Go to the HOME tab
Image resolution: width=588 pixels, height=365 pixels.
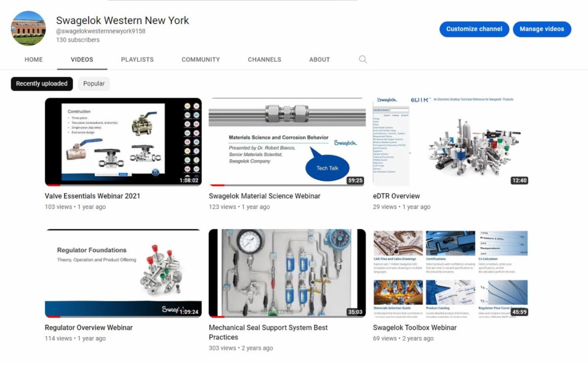[34, 59]
